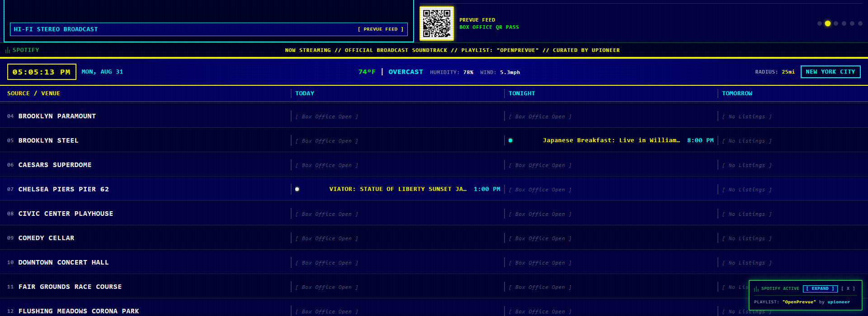868x316 pixels.
Task: Click the cyan event dot in Brooklyn Steel row
Action: (510, 140)
